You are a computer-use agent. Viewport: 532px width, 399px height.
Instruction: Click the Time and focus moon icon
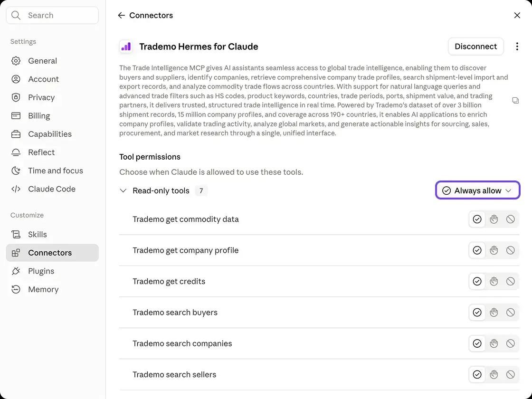point(16,171)
